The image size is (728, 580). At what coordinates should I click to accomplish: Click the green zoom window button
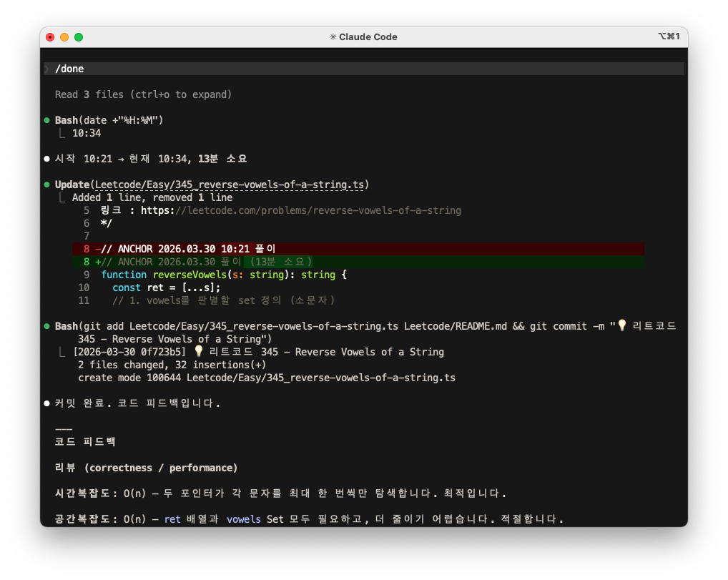[x=79, y=37]
